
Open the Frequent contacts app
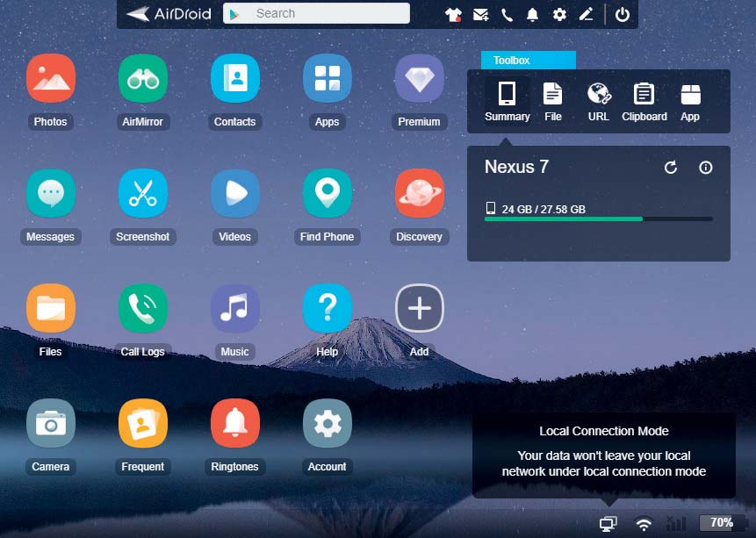pos(143,424)
